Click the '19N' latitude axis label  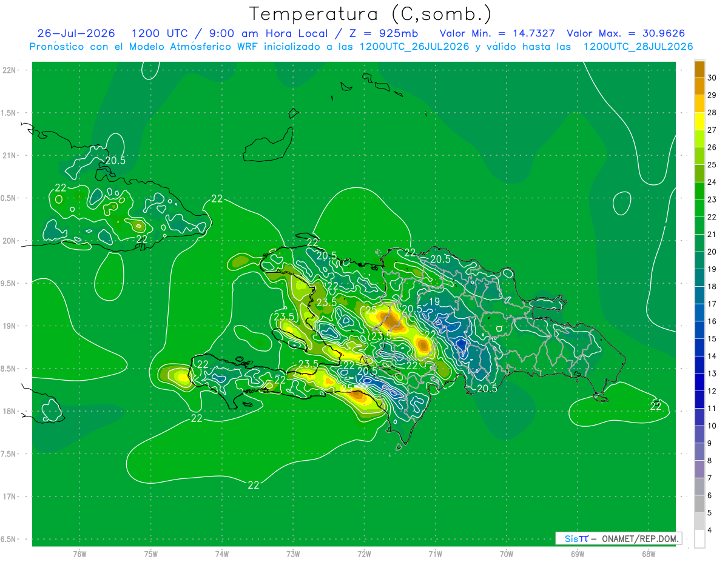(x=10, y=326)
